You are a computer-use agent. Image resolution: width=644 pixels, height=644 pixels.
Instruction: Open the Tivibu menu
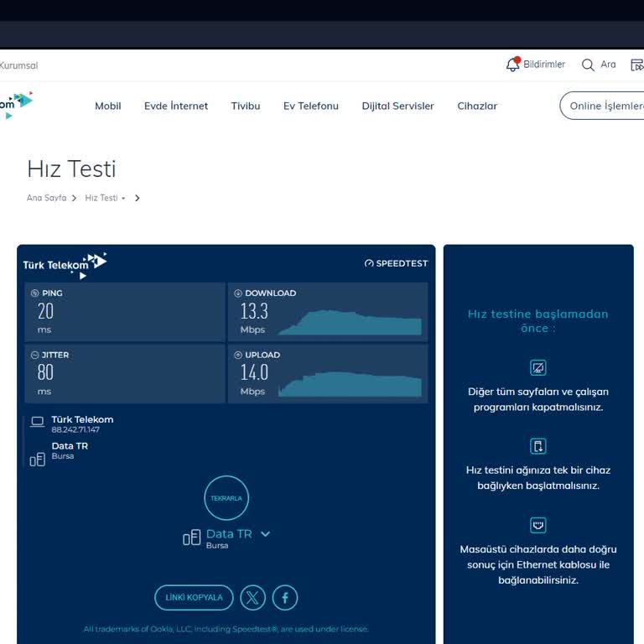coord(246,106)
